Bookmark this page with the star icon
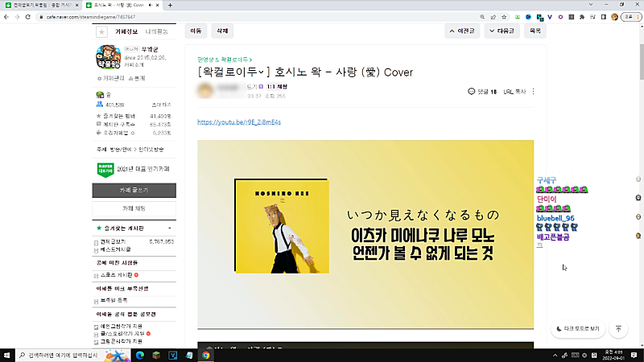The width and height of the screenshot is (644, 362). [504, 17]
